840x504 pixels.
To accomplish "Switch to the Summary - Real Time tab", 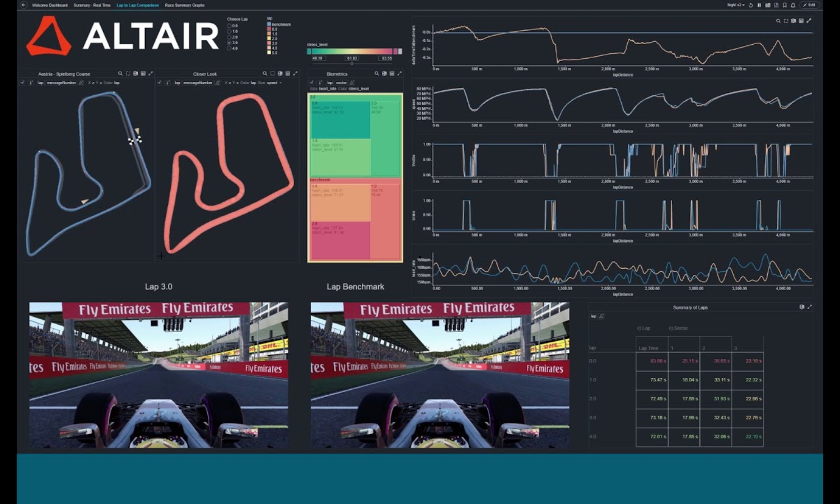I will click(x=92, y=5).
